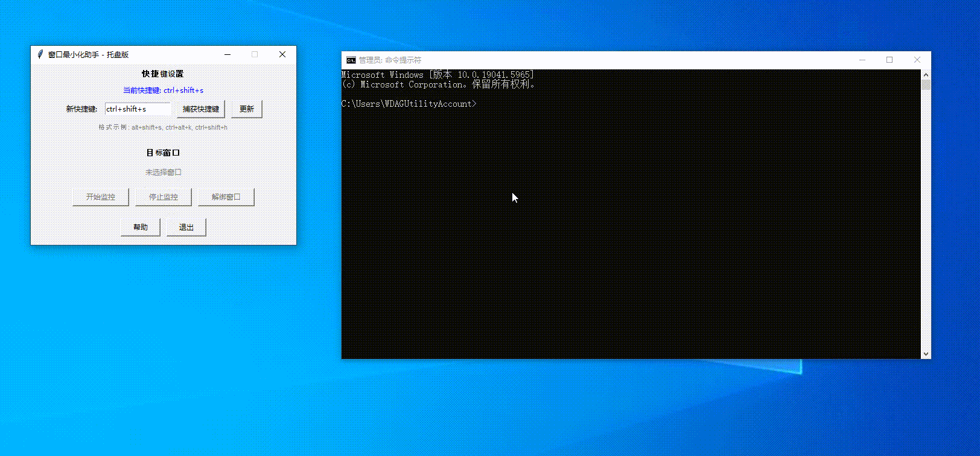Click the Command Prompt scrollbar thumb
Viewport: 980px width, 456px height.
(926, 85)
